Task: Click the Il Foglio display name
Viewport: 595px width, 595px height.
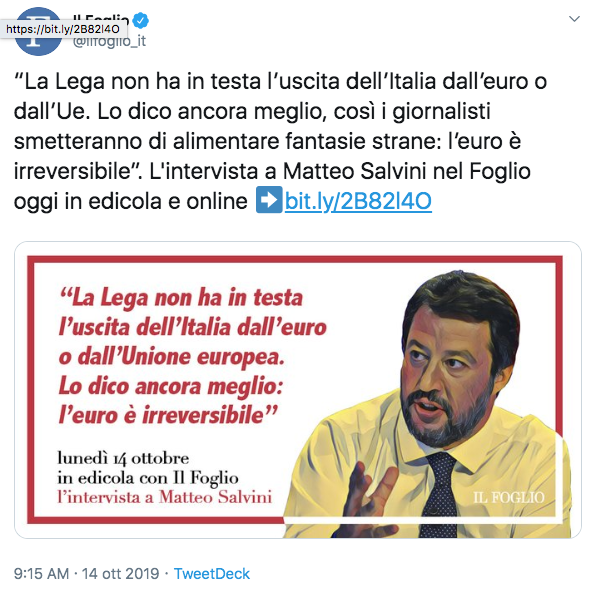Action: (101, 16)
